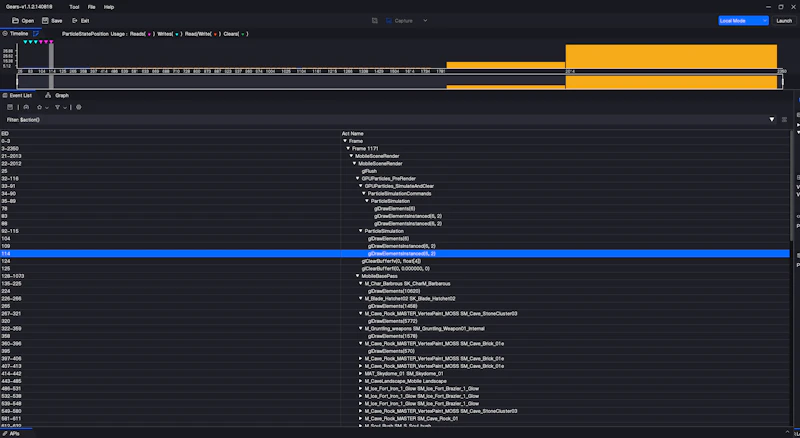800x438 pixels.
Task: Click the Event List tab icon
Action: click(x=5, y=95)
